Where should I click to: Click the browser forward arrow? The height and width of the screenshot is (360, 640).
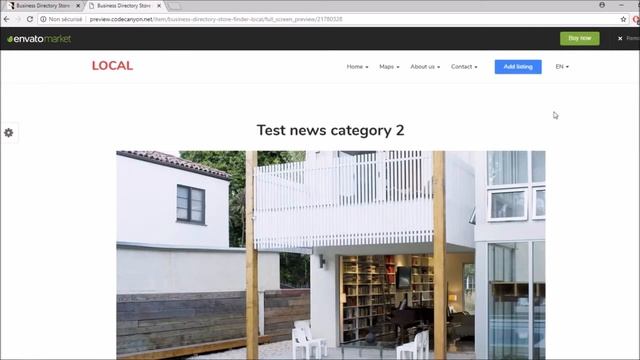(18, 19)
